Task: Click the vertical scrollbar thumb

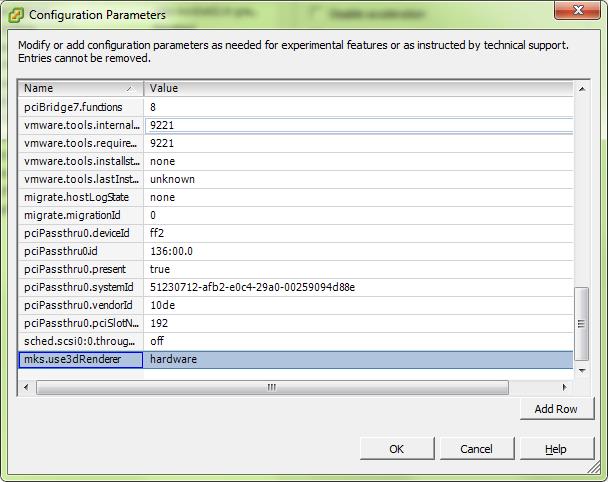Action: tap(581, 324)
